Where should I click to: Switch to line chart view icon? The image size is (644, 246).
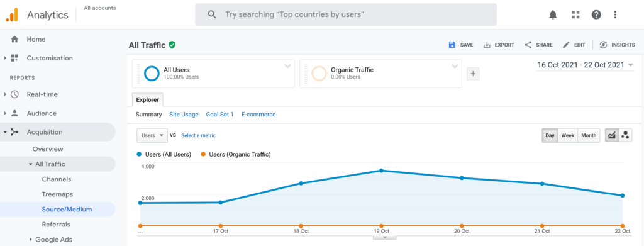[x=612, y=135]
